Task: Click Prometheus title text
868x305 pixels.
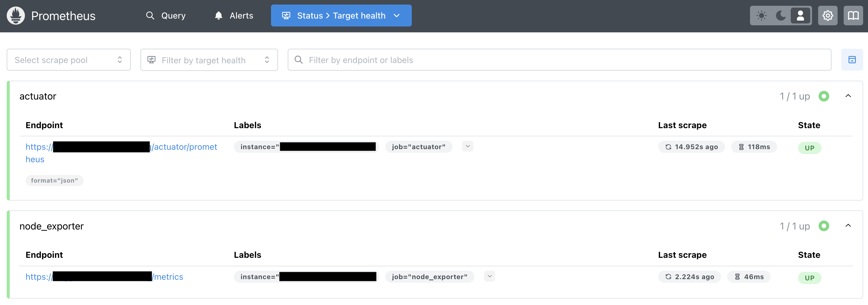Action: [x=63, y=16]
